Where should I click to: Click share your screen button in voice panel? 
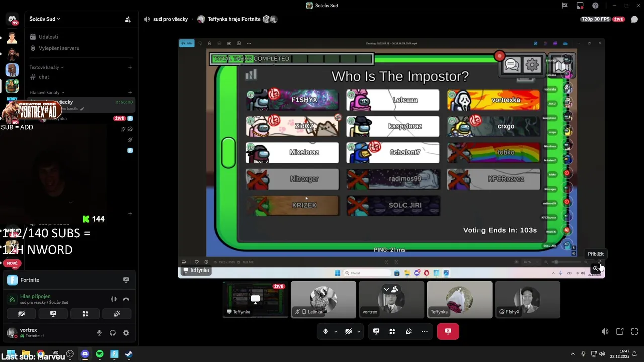tap(53, 314)
